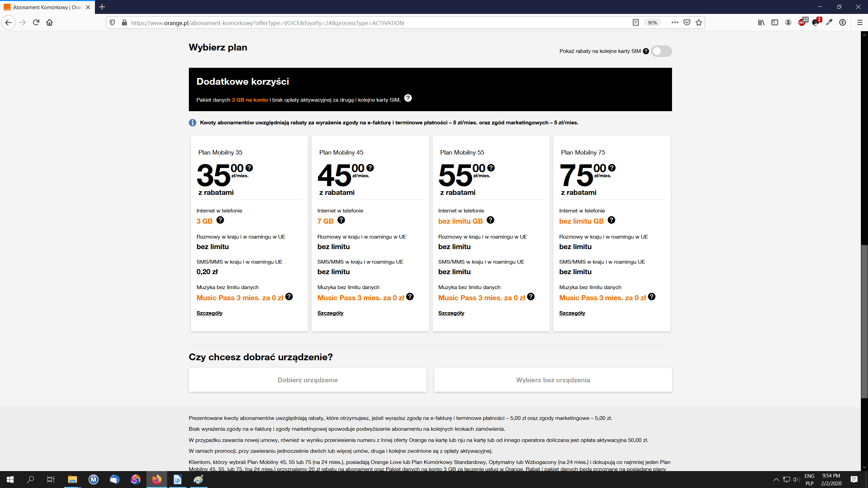The height and width of the screenshot is (488, 868).
Task: Toggle reader view in the address bar
Action: coord(636,23)
